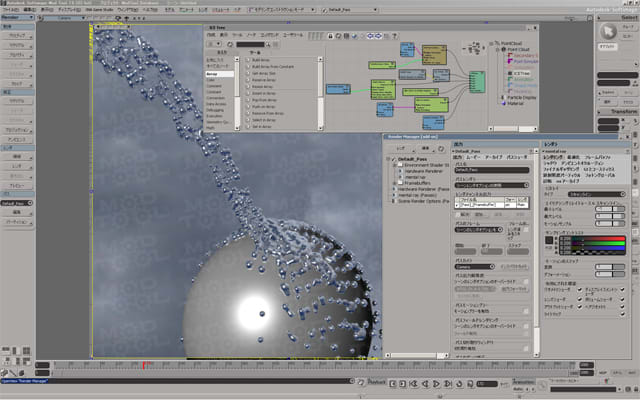Click the large tan node in ICE graph

434,55
